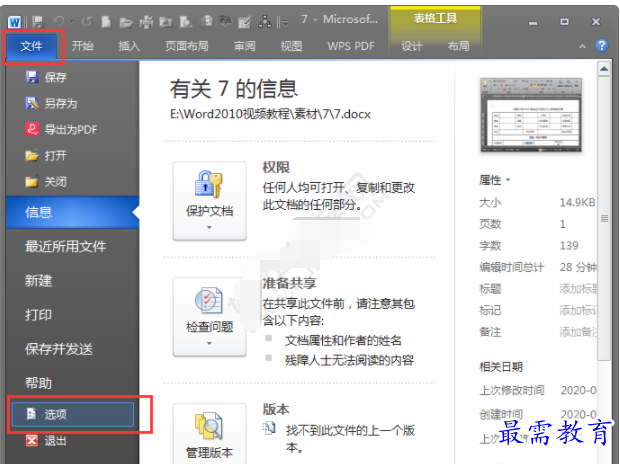
Task: Click the SmartArt hierarchy icon
Action: [265, 22]
